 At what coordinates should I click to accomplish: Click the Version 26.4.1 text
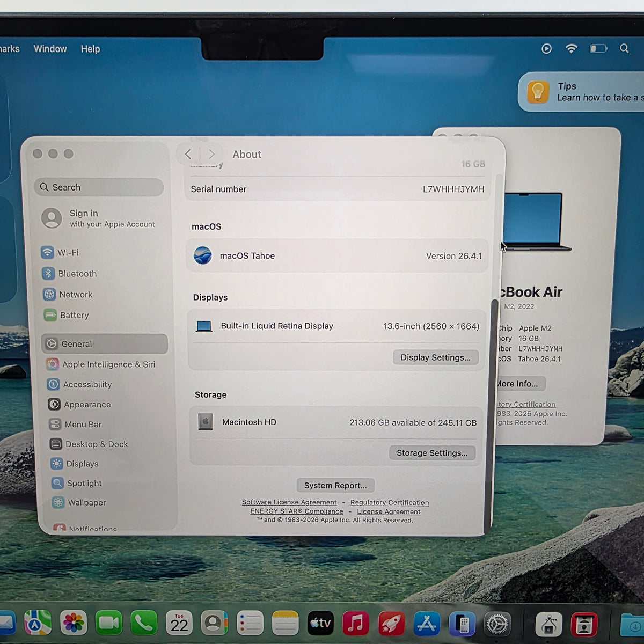coord(454,256)
